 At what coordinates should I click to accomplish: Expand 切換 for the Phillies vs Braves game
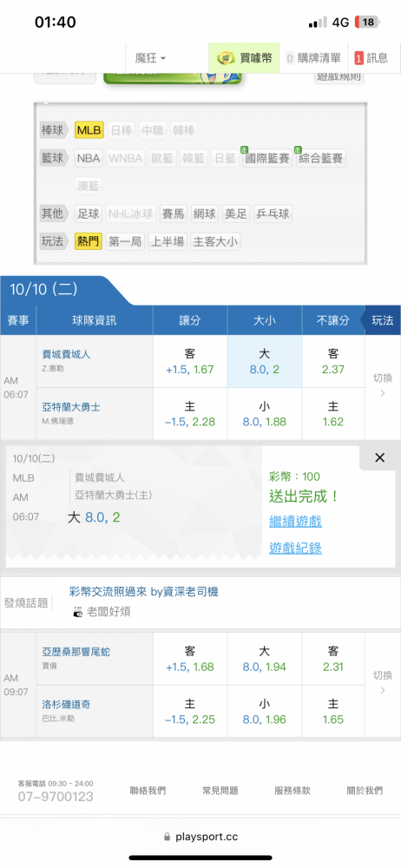tap(383, 386)
